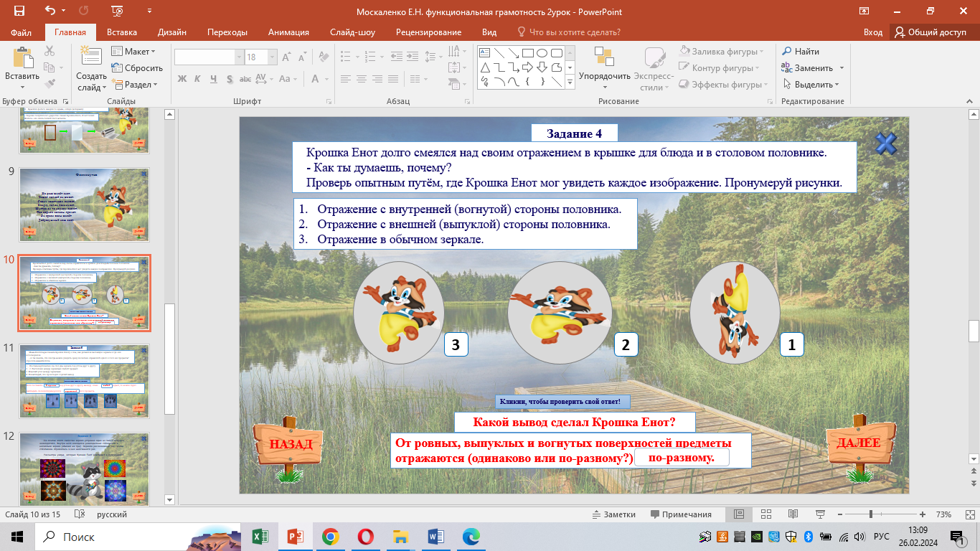Click the zoom slider handle

click(x=870, y=514)
